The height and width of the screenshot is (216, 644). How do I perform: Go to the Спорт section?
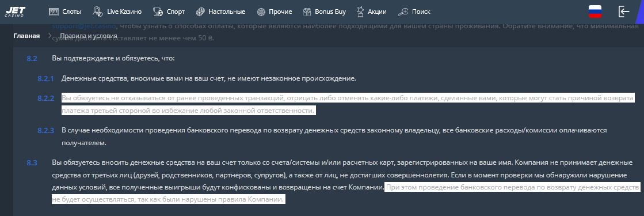click(176, 12)
